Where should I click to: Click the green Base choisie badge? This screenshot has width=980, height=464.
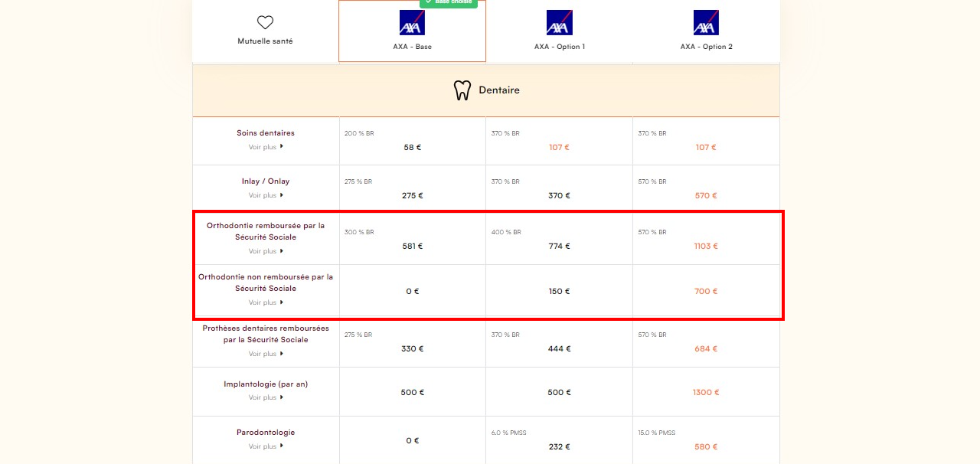(x=449, y=2)
